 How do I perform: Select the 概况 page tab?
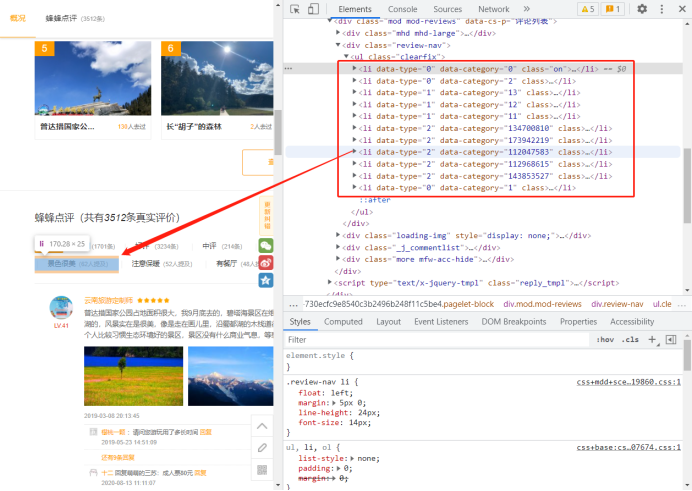point(18,18)
